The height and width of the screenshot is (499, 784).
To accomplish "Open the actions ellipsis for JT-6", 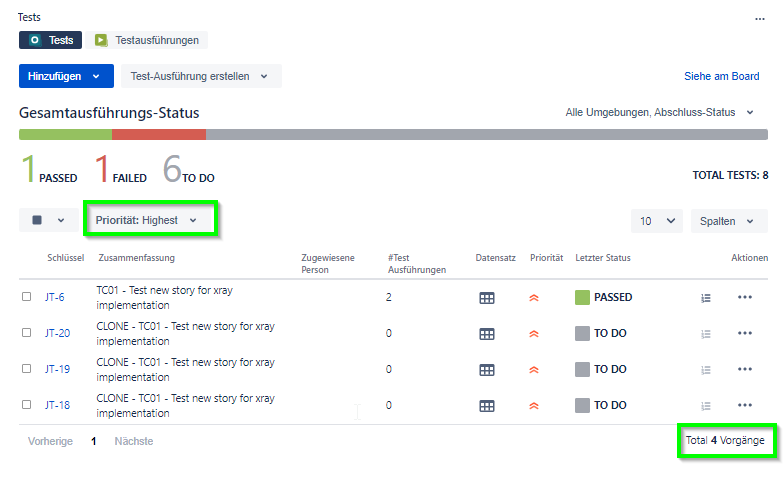I will [744, 297].
